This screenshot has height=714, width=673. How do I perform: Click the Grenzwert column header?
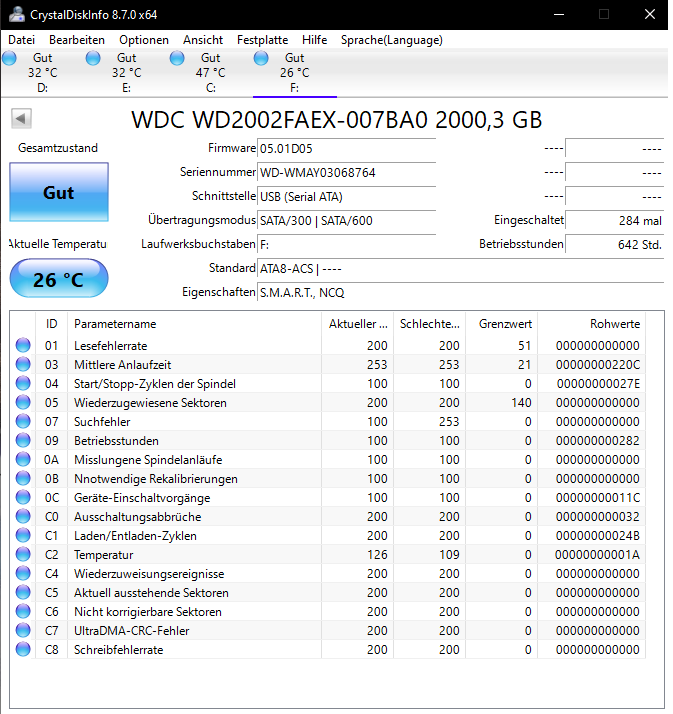click(x=502, y=324)
